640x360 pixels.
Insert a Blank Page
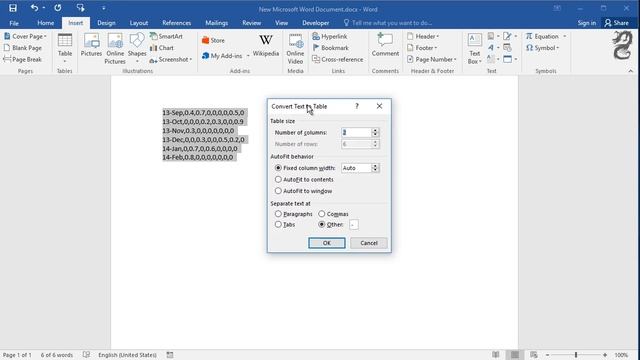coord(23,48)
